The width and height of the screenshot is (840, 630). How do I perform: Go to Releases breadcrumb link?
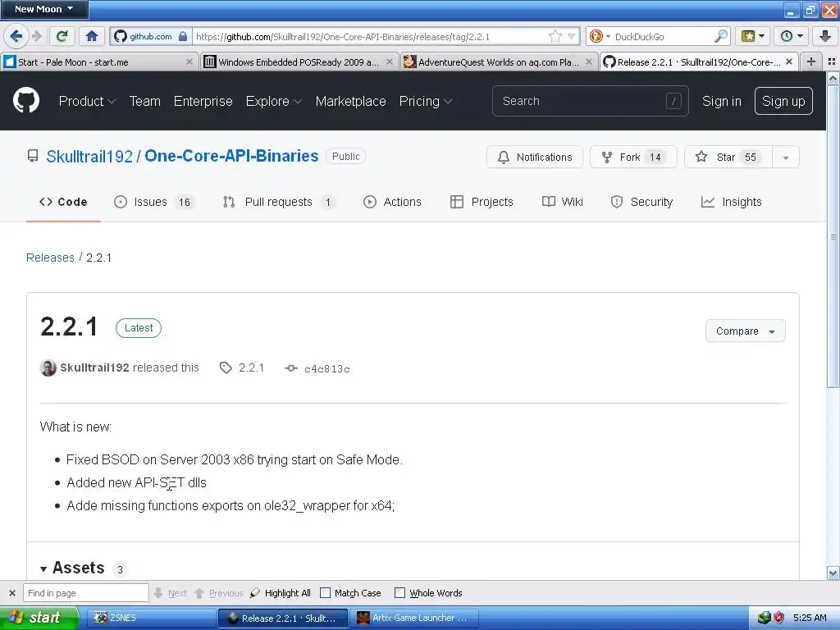tap(50, 258)
